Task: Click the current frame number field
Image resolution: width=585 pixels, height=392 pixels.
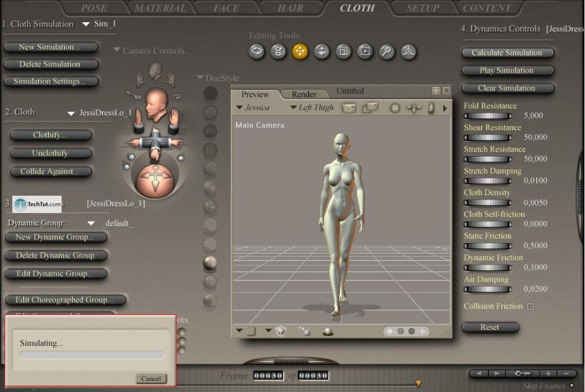Action: [x=268, y=375]
